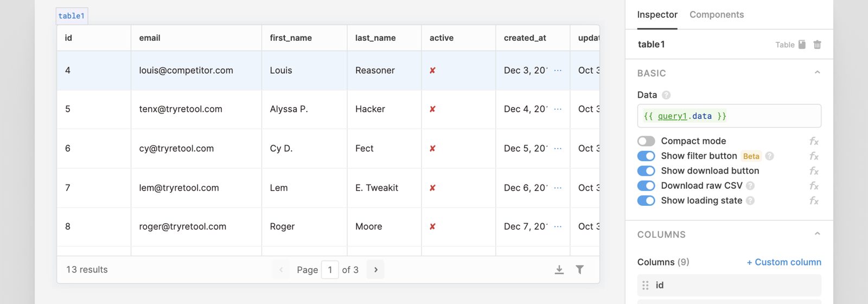868x304 pixels.
Task: Click the page number input box
Action: point(330,270)
